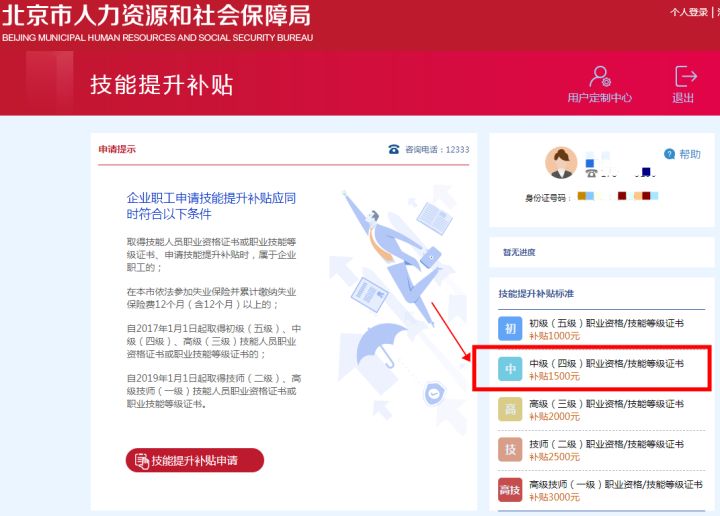
Task: Open the 用户定制中心 user icon
Action: [x=600, y=77]
